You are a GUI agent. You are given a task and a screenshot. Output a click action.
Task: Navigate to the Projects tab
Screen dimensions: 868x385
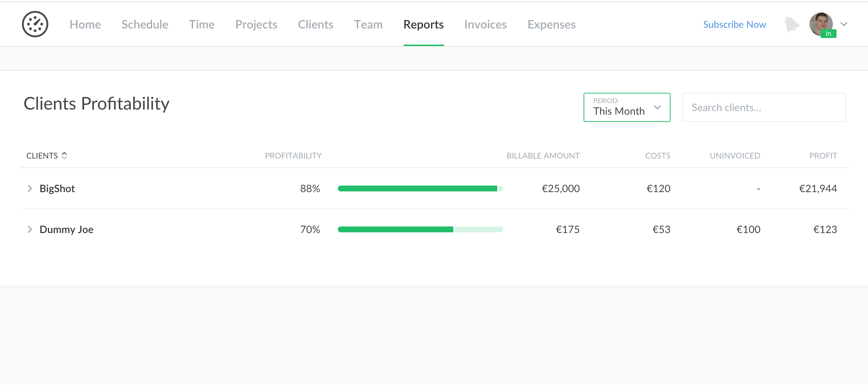[x=256, y=24]
